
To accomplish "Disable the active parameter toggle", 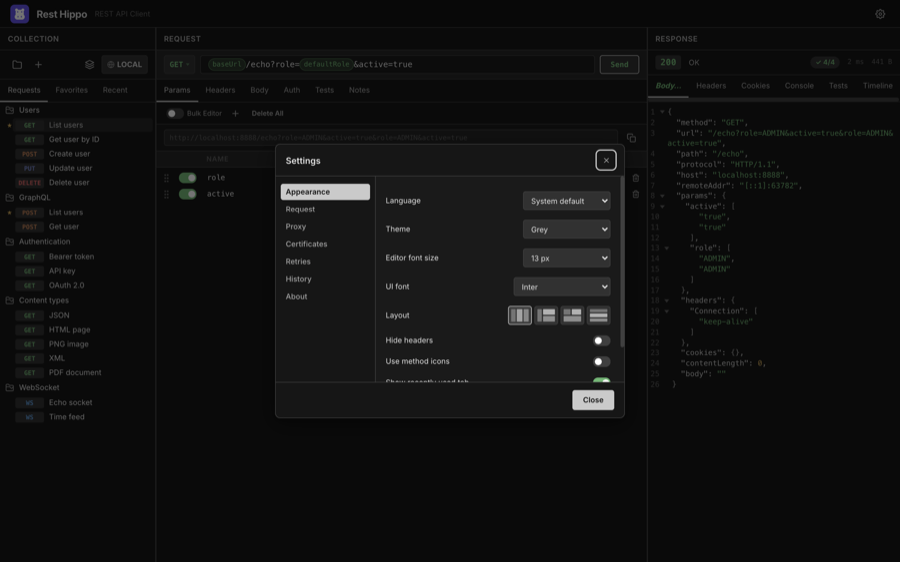I will point(188,194).
